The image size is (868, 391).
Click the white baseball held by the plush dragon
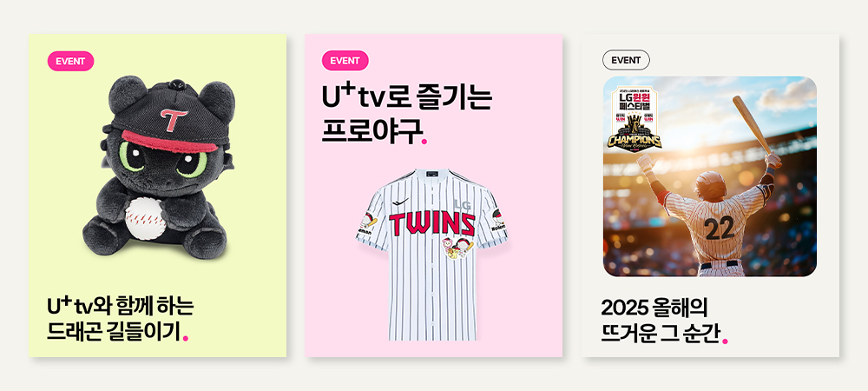point(145,219)
